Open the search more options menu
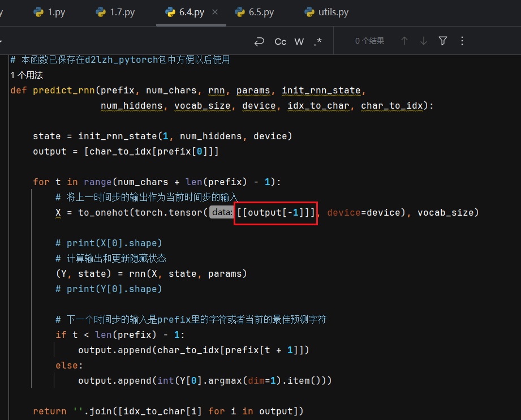Viewport: 521px width, 420px height. click(462, 41)
